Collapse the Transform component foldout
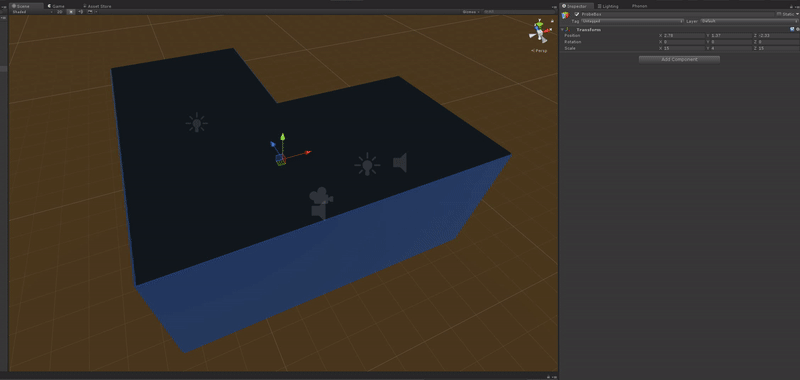Viewport: 800px width, 380px height. point(562,30)
